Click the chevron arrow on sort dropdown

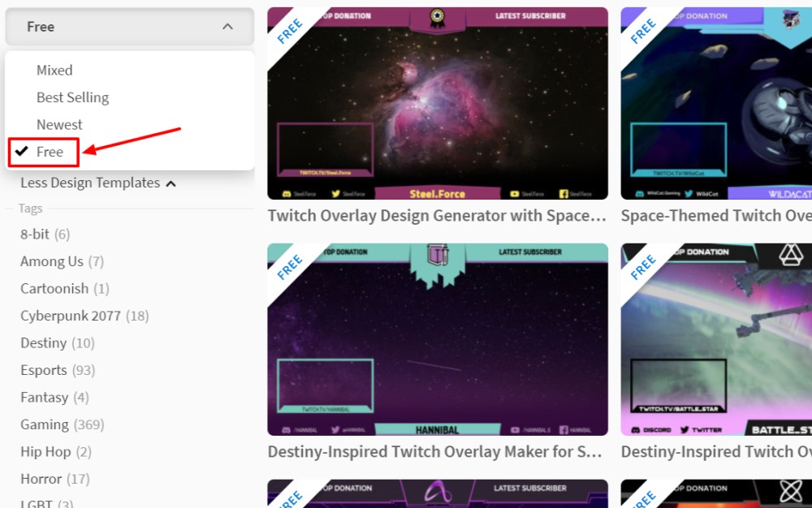point(227,27)
